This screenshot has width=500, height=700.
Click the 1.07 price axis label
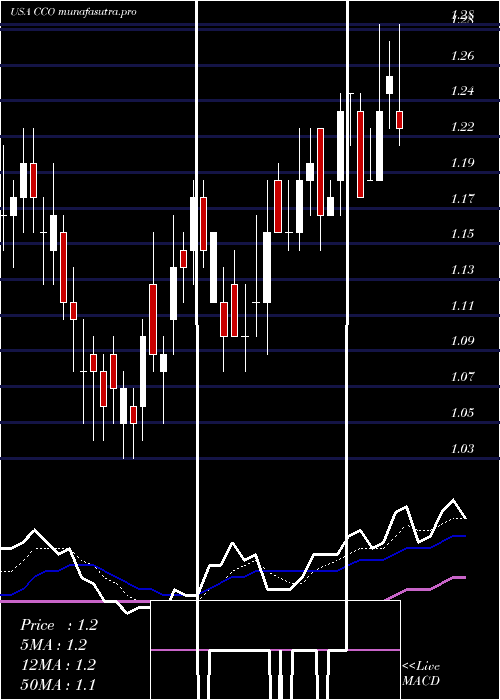click(x=462, y=377)
